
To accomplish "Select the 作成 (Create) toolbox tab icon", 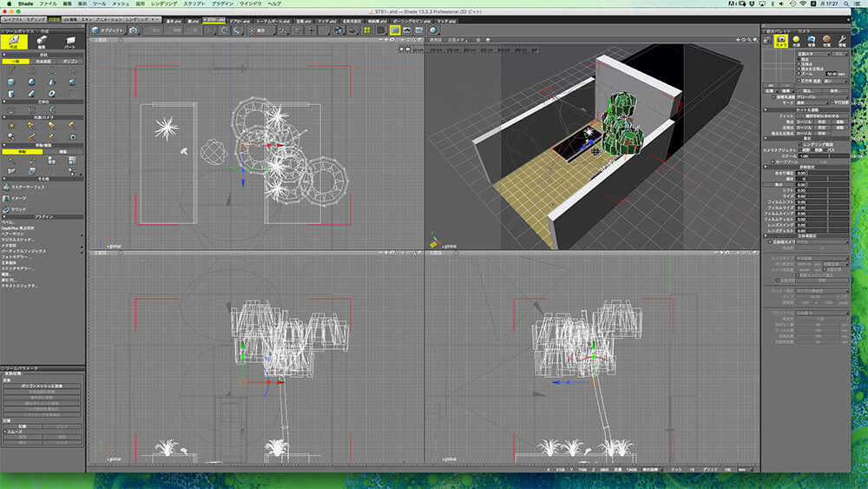I will (x=12, y=41).
